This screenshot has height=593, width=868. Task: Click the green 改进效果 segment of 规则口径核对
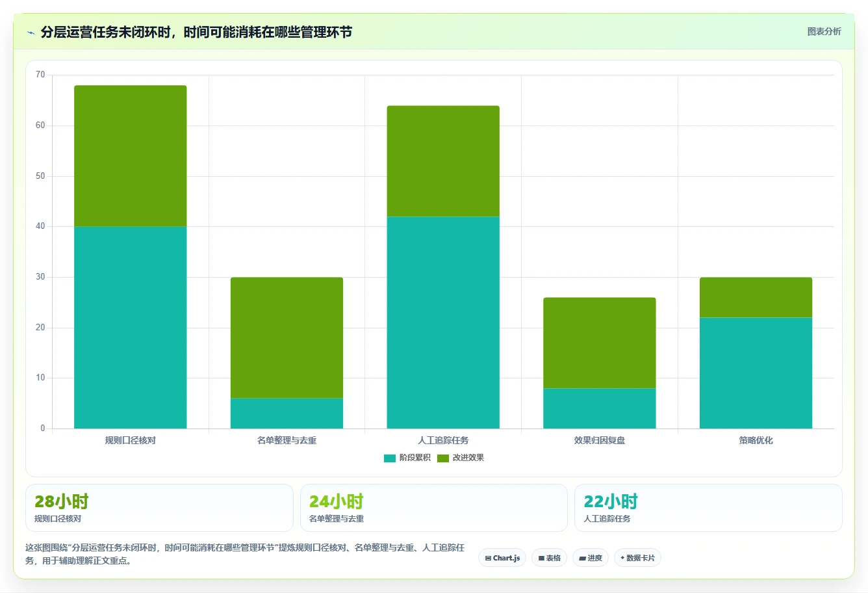[131, 156]
